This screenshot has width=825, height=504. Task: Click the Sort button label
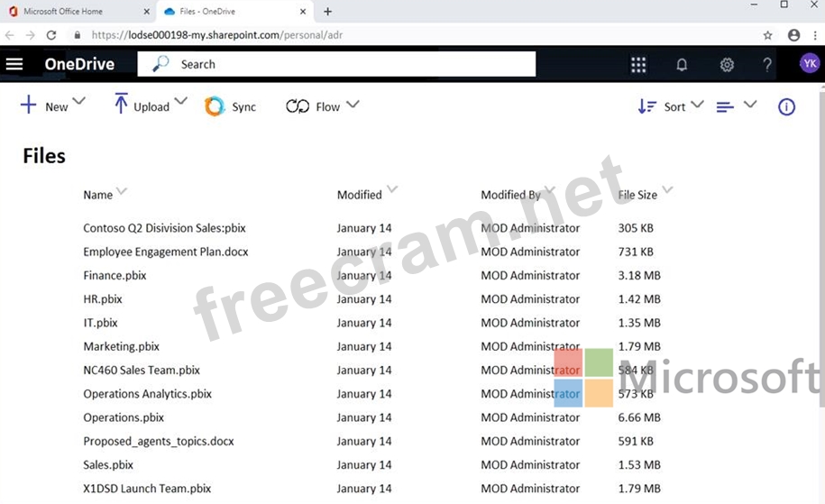(674, 106)
